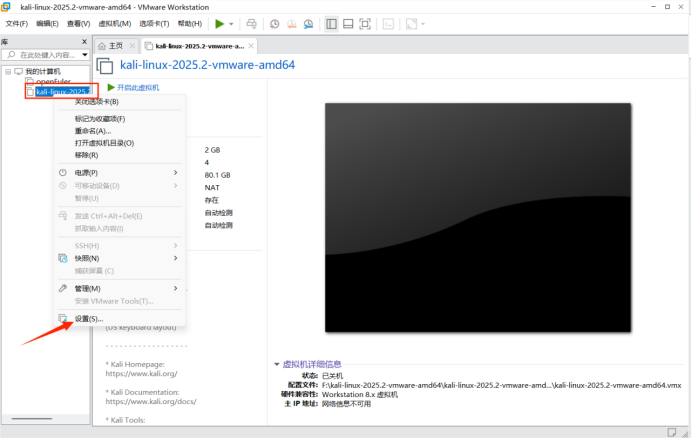Click the 已关机 status text
The height and width of the screenshot is (438, 691).
(x=332, y=376)
